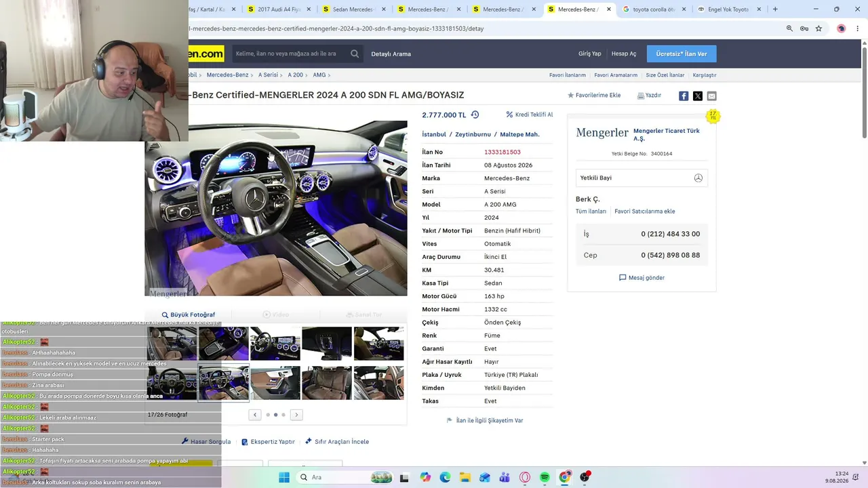
Task: Click the Mercedes-Benz breadcrumb
Action: coord(228,75)
